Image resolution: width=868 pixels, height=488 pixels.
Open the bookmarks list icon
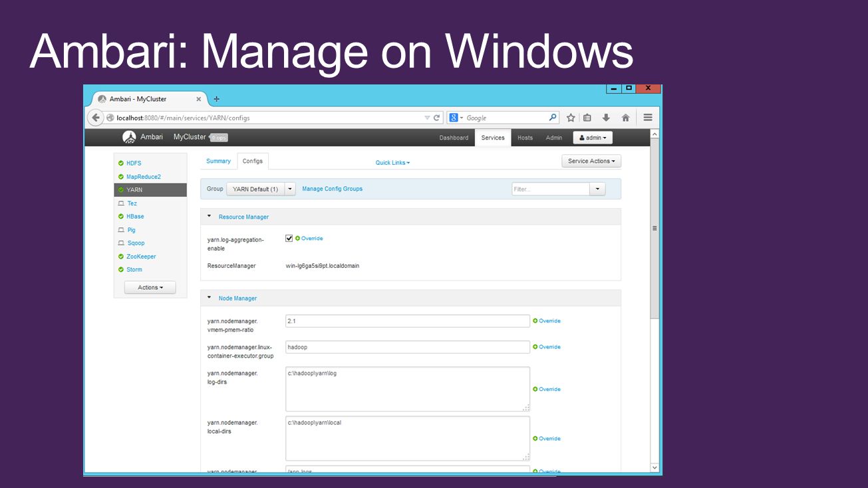click(587, 118)
